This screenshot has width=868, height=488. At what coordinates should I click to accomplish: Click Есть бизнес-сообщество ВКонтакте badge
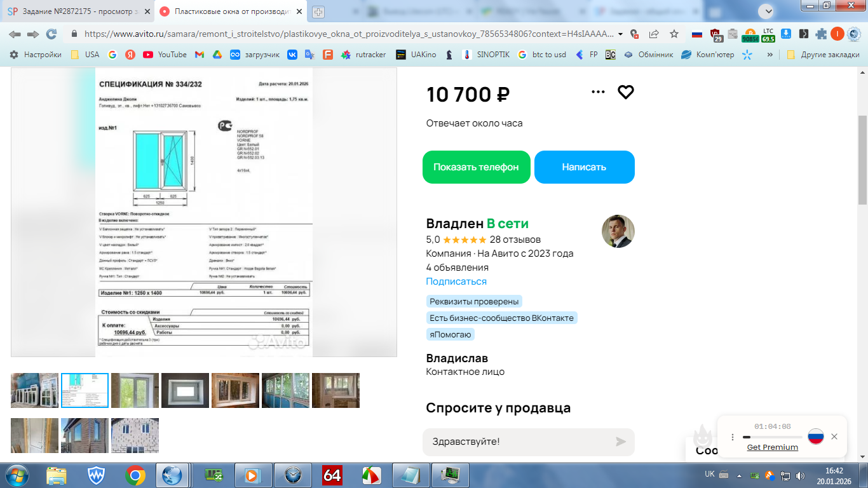click(501, 318)
